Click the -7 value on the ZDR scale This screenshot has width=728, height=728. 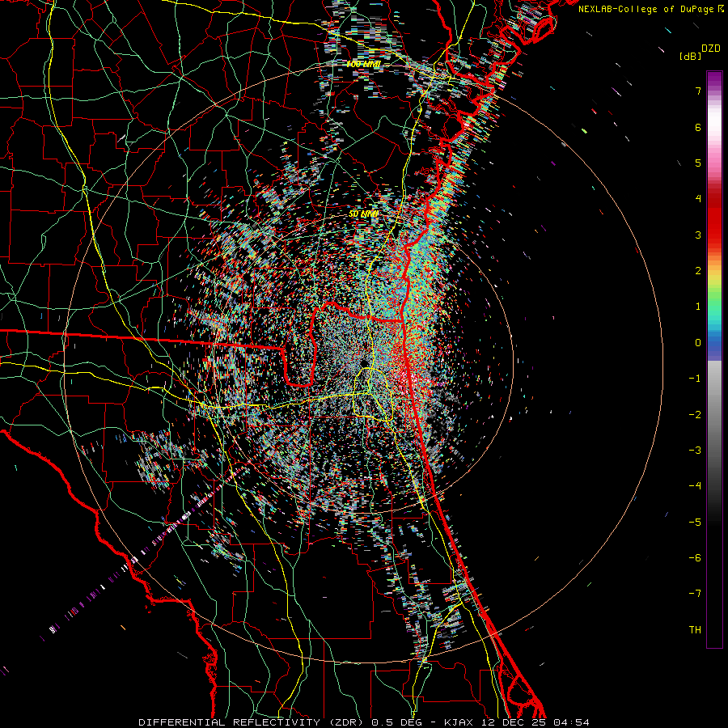(695, 594)
